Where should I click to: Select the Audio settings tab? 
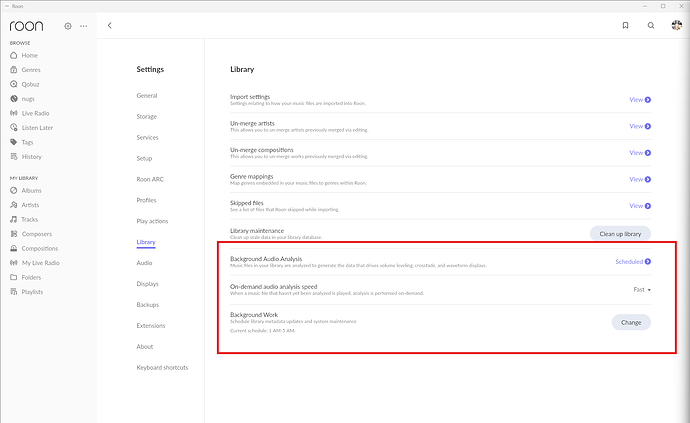tap(144, 263)
